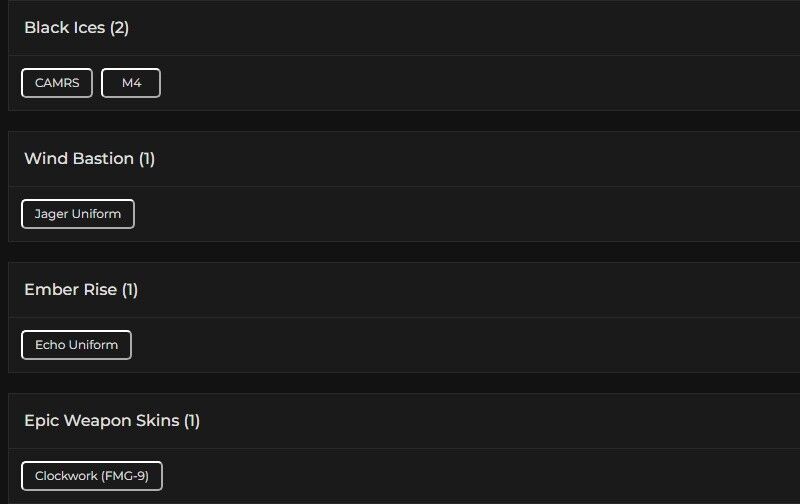The width and height of the screenshot is (800, 504).
Task: Click the Ember Rise Echo Uniform chip
Action: 76,345
